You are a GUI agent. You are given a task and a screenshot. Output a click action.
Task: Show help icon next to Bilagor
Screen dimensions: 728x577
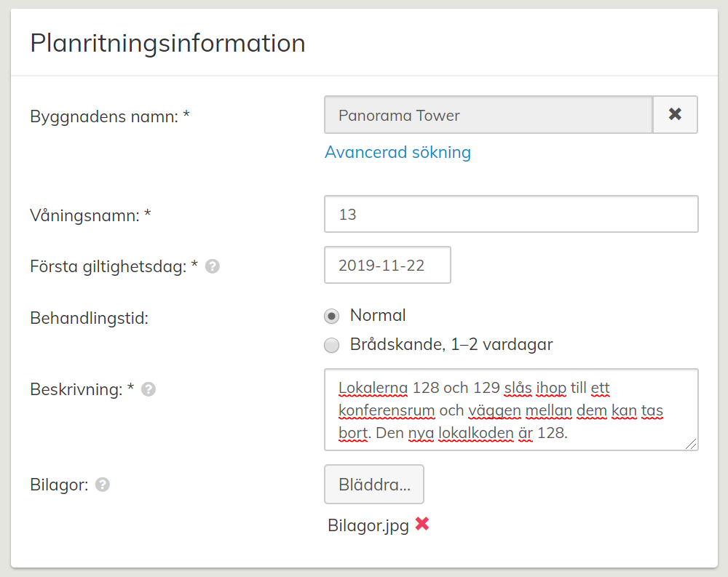[103, 485]
